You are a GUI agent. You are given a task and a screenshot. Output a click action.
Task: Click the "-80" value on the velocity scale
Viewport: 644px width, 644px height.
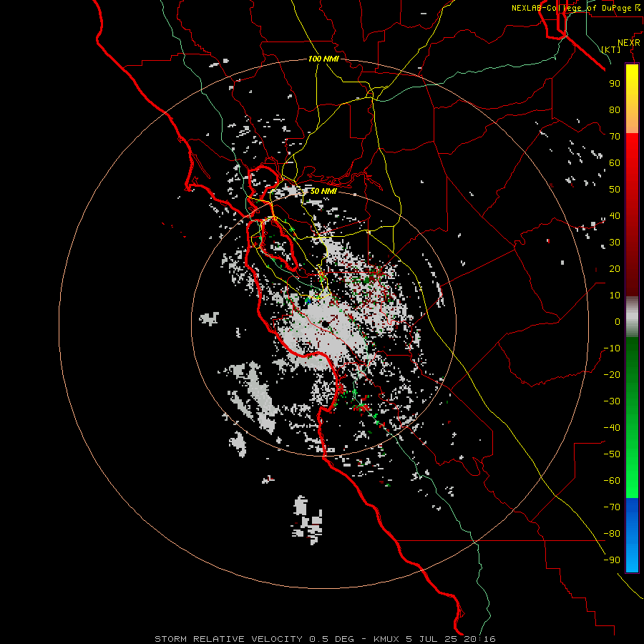tap(612, 534)
